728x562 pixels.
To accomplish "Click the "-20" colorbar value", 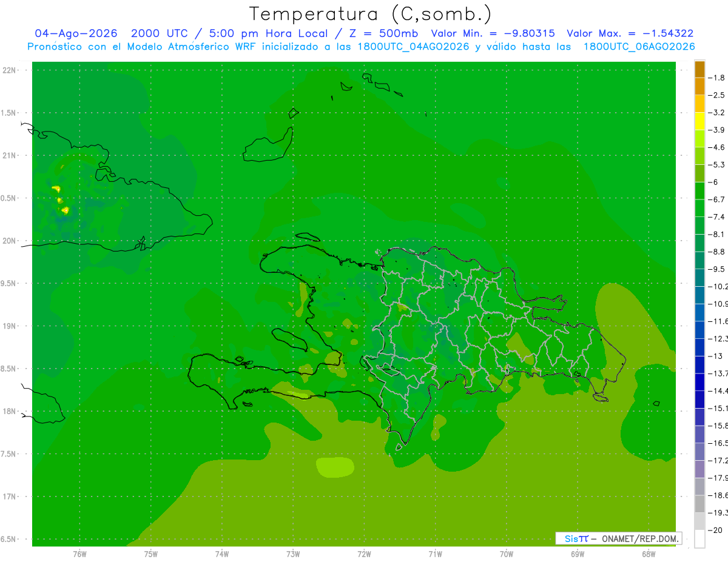I will pos(715,530).
